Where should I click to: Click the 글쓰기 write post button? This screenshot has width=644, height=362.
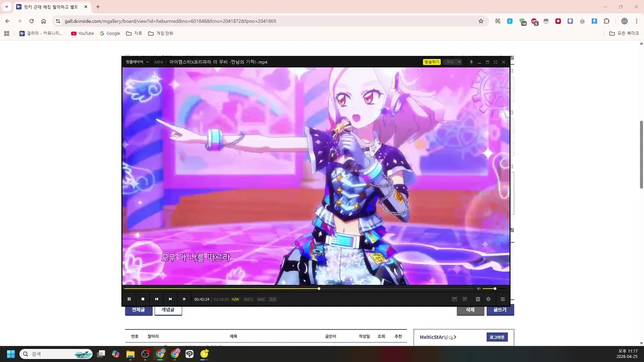(x=500, y=310)
